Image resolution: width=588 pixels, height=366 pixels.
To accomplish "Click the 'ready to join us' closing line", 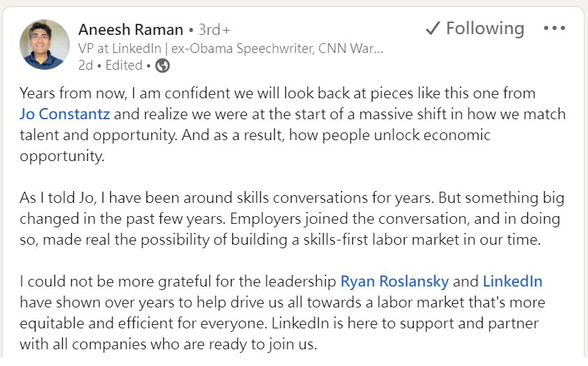I will pyautogui.click(x=168, y=344).
